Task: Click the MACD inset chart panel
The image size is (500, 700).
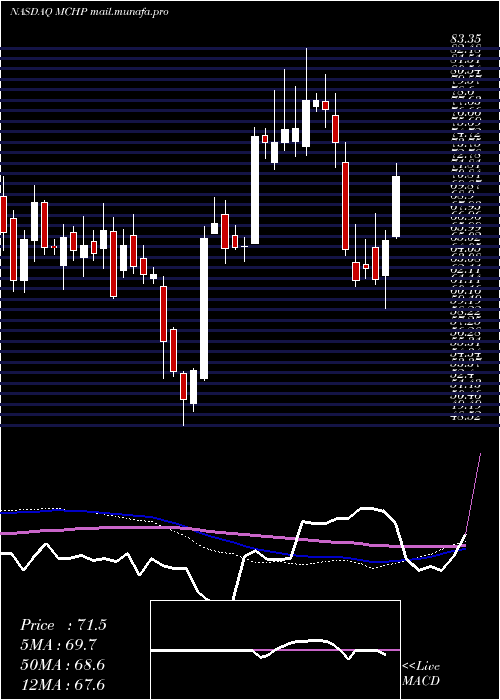Action: pyautogui.click(x=275, y=650)
